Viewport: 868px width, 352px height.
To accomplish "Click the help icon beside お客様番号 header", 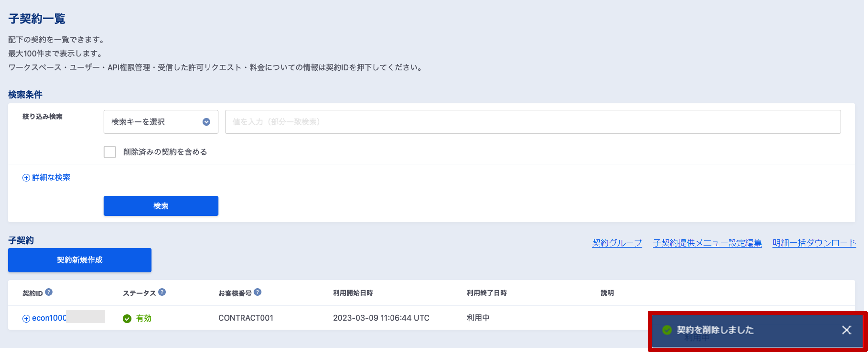I will (258, 293).
